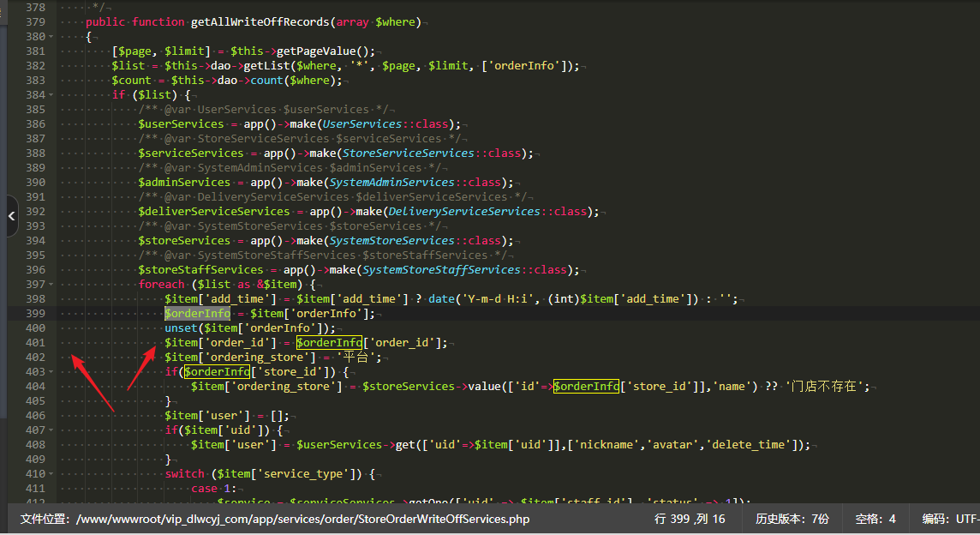Click the 行 399, 列 16 cursor position indicator
980x535 pixels.
coord(689,519)
